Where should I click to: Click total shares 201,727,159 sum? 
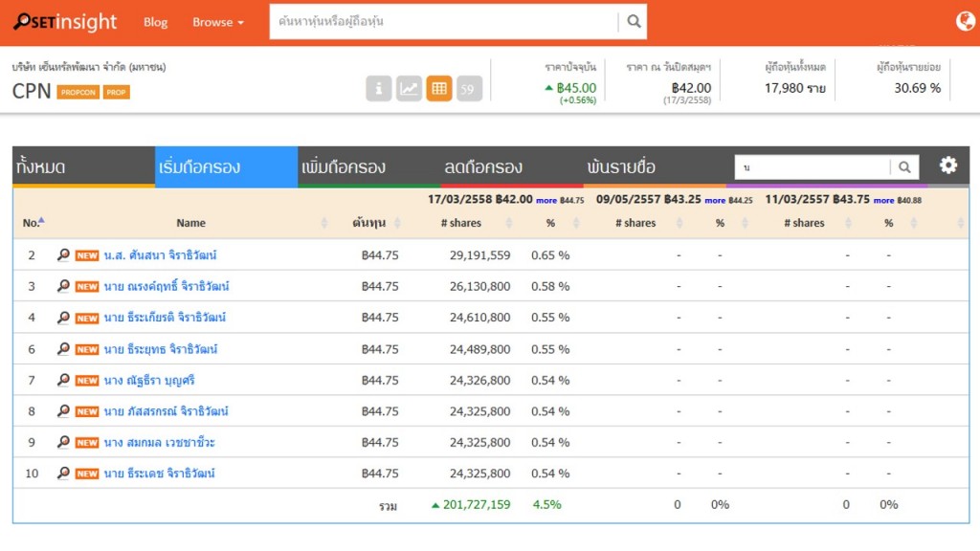click(477, 504)
